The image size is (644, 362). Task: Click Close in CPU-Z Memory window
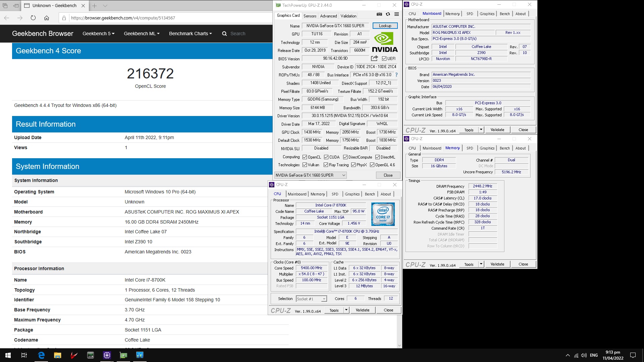click(523, 264)
